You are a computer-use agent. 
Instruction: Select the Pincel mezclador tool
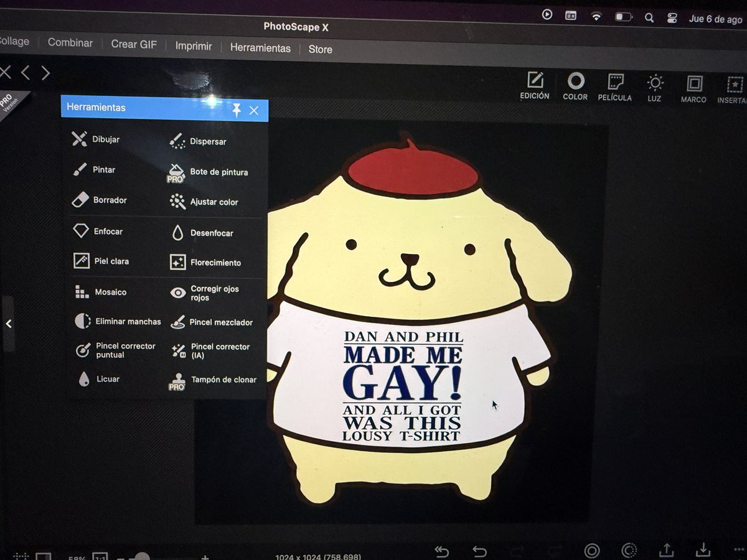coord(211,322)
